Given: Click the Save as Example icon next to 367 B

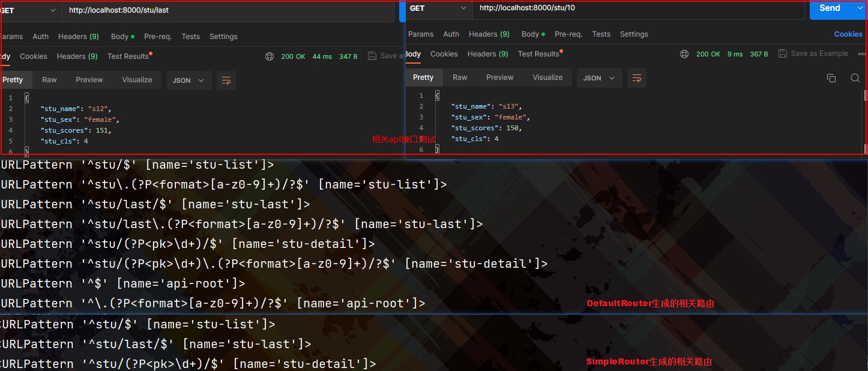Looking at the screenshot, I should point(783,53).
